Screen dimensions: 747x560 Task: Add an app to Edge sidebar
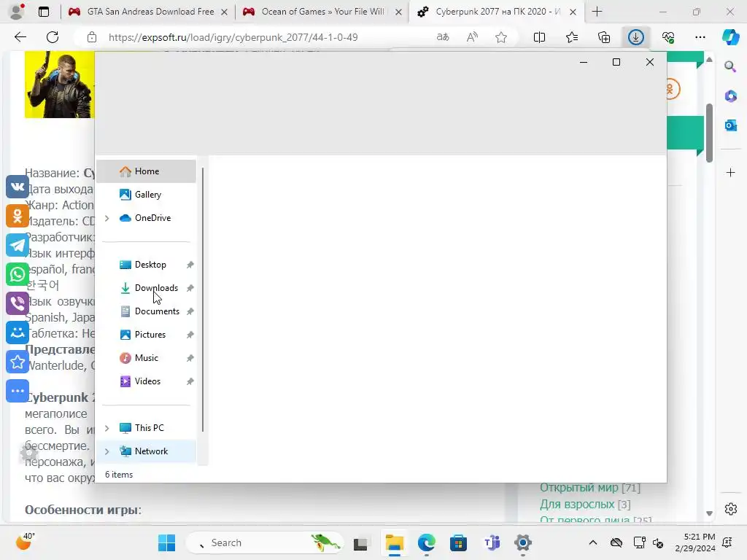[730, 172]
